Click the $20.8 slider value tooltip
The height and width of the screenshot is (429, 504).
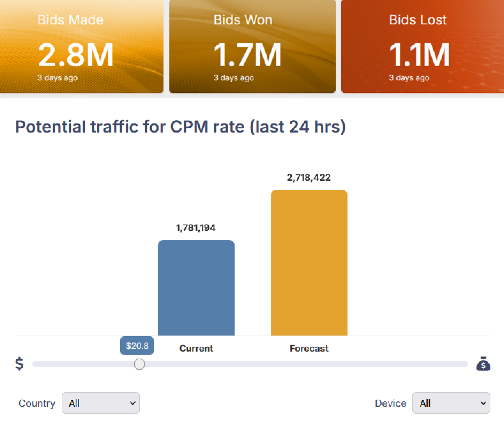click(x=137, y=346)
